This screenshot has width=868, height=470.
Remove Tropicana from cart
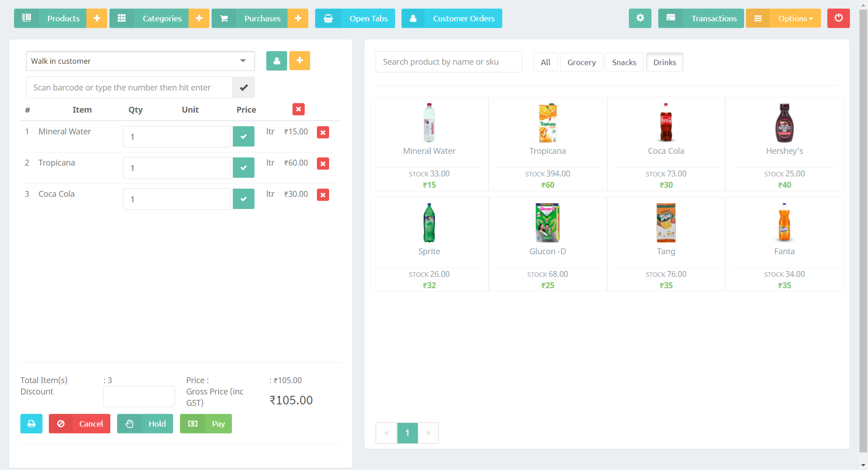click(x=323, y=164)
